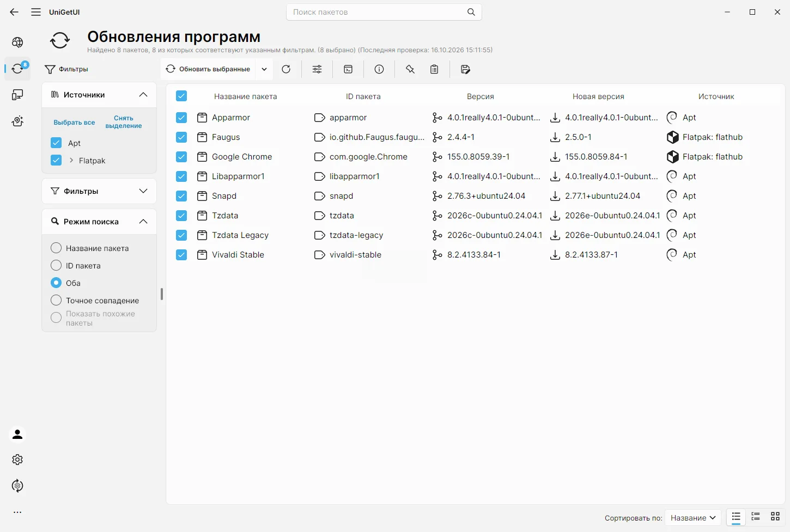Open the Package Bundles sidebar page
The height and width of the screenshot is (532, 790).
pyautogui.click(x=17, y=121)
